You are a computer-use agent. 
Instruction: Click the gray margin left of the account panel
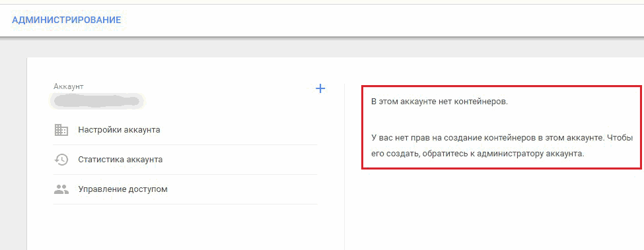click(x=13, y=154)
